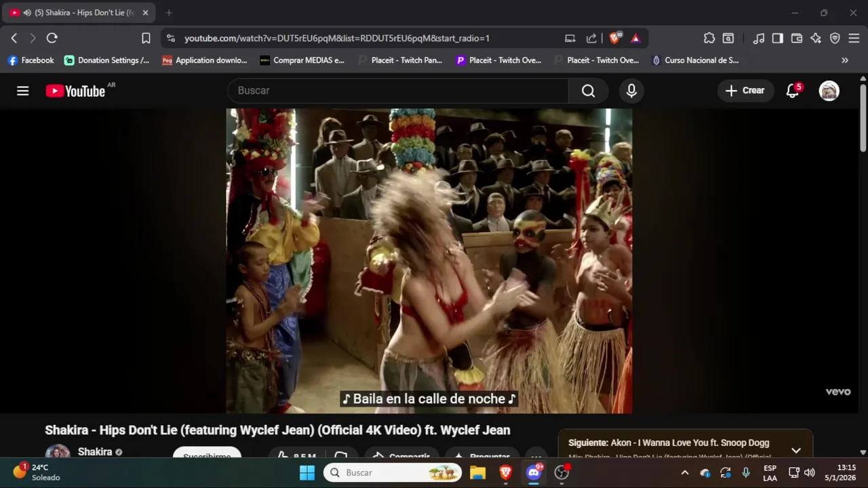Open the Brave Wallet icon

pyautogui.click(x=797, y=39)
